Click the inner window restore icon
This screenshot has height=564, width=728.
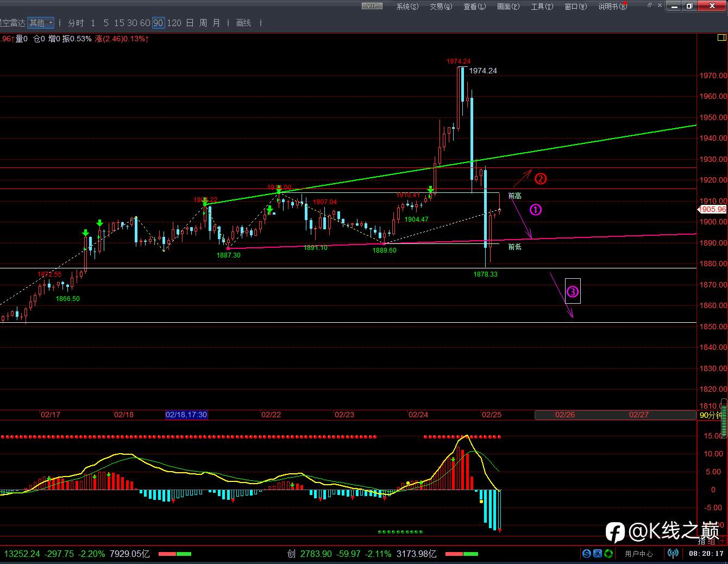point(649,5)
